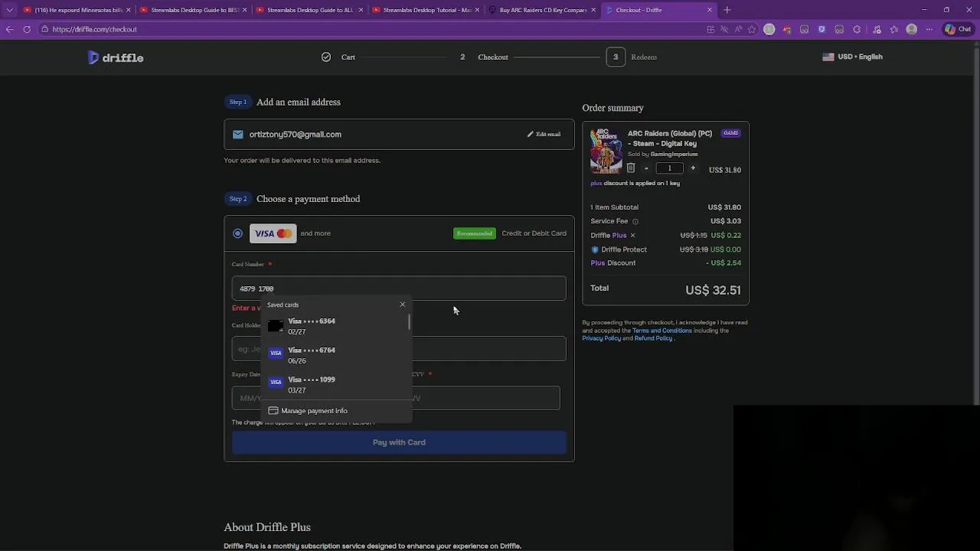
Task: Remove item with the trash icon
Action: click(631, 168)
